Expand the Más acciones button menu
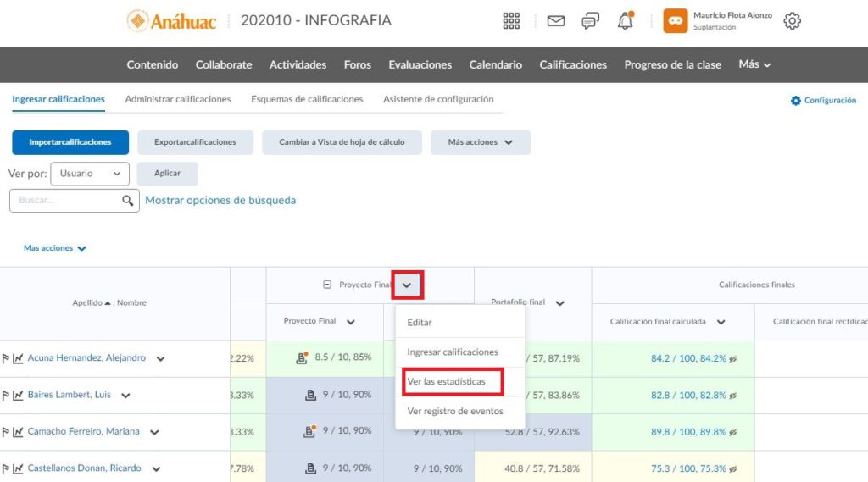 481,142
